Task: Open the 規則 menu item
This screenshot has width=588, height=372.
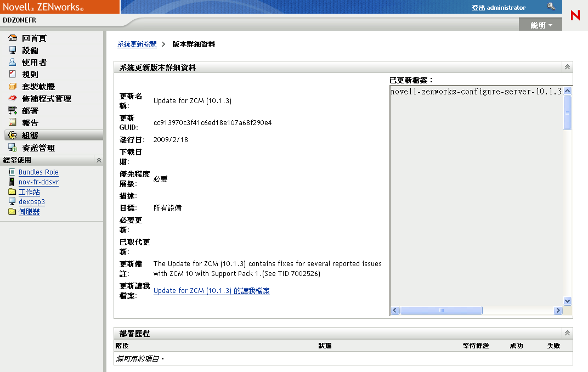Action: [30, 74]
